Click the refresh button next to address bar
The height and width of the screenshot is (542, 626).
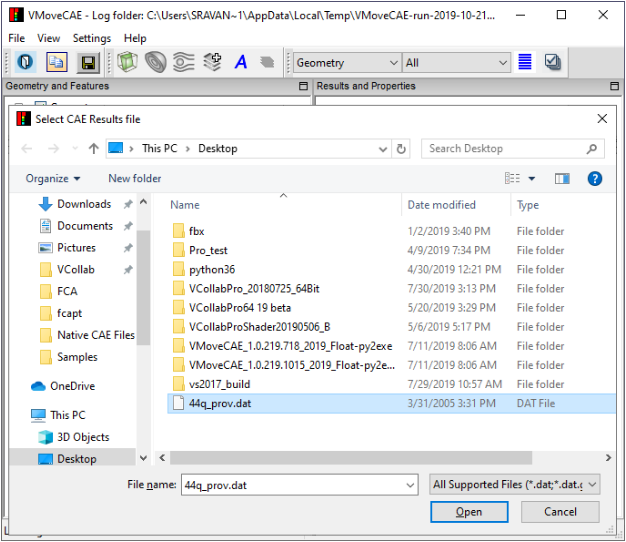pyautogui.click(x=401, y=149)
